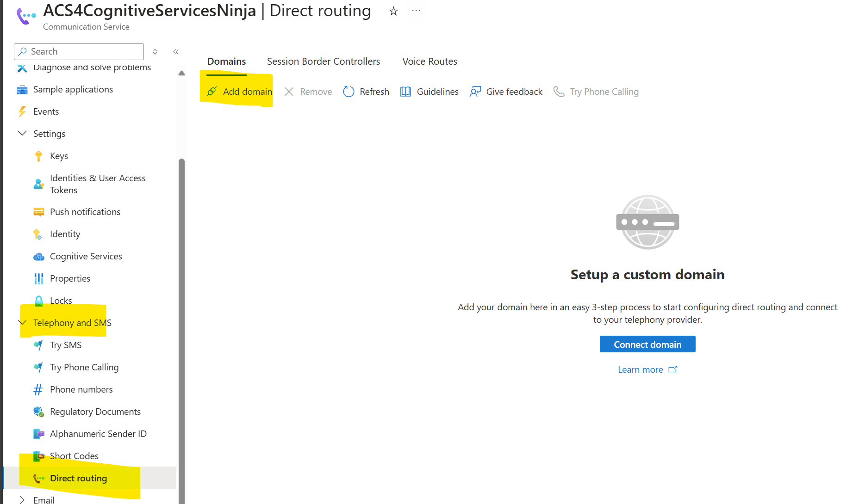The width and height of the screenshot is (865, 504).
Task: Click the Give feedback toolbar button
Action: tap(506, 92)
